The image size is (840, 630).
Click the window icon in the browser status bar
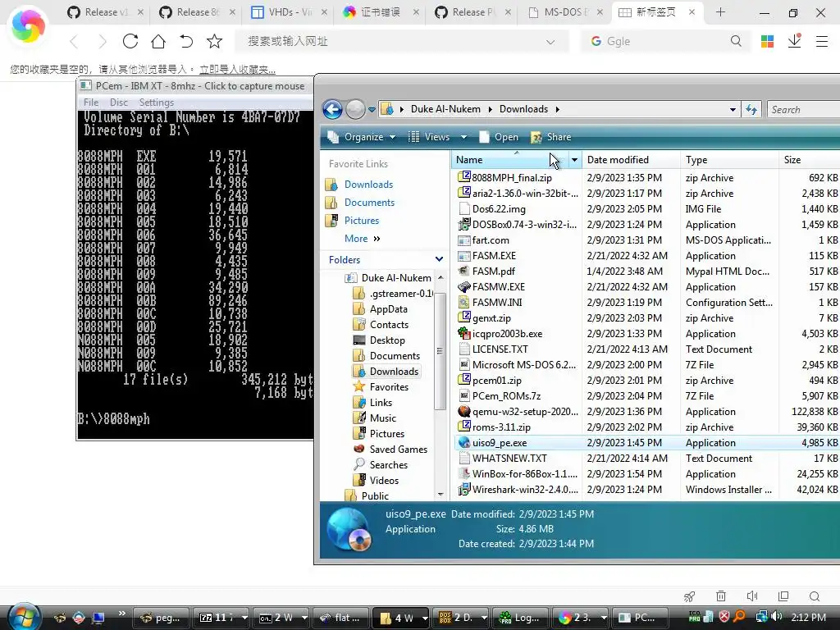click(x=783, y=596)
